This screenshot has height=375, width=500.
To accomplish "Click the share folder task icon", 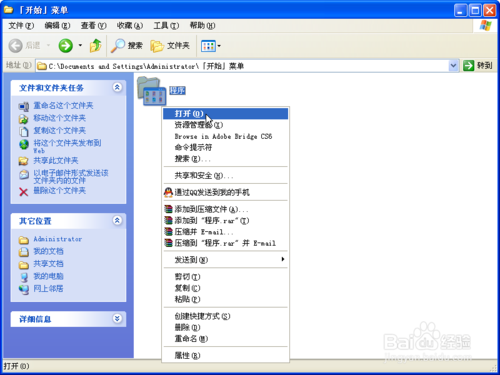I will point(24,161).
